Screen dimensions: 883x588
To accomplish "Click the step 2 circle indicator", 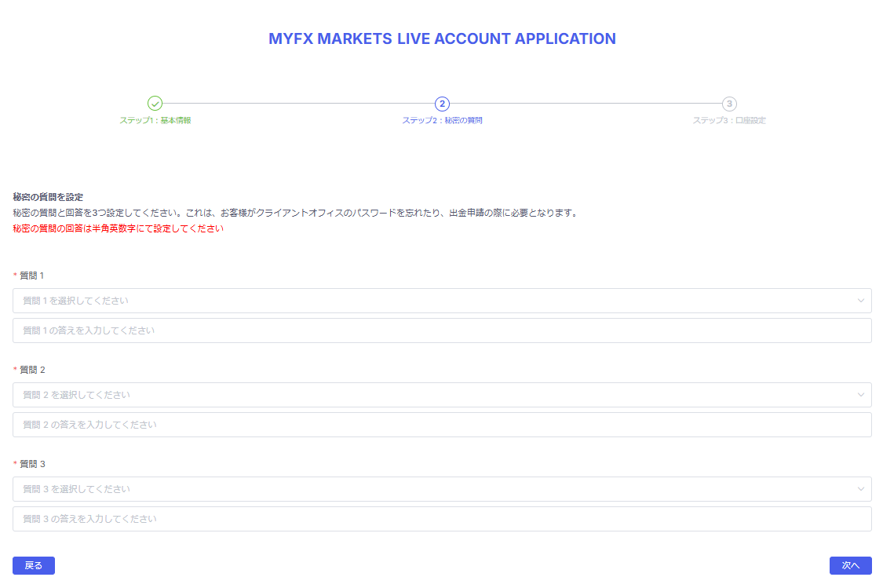I will pyautogui.click(x=442, y=104).
